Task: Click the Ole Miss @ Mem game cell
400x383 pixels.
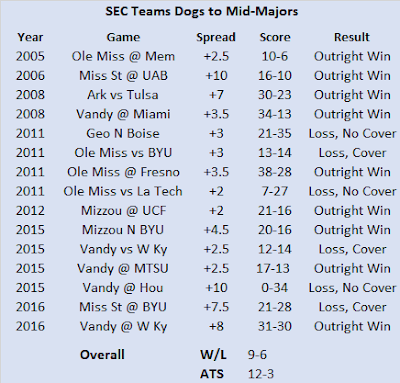Action: [x=123, y=56]
